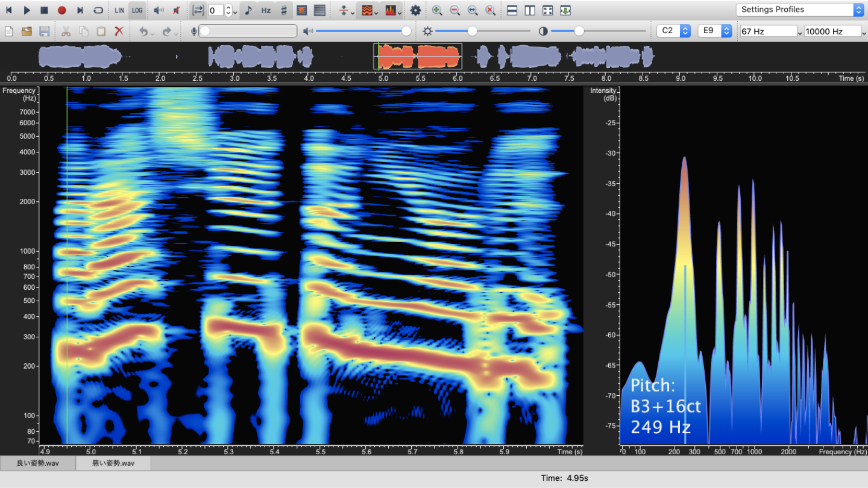Click the red Record button
Viewport: 868px width, 488px height.
pos(61,10)
